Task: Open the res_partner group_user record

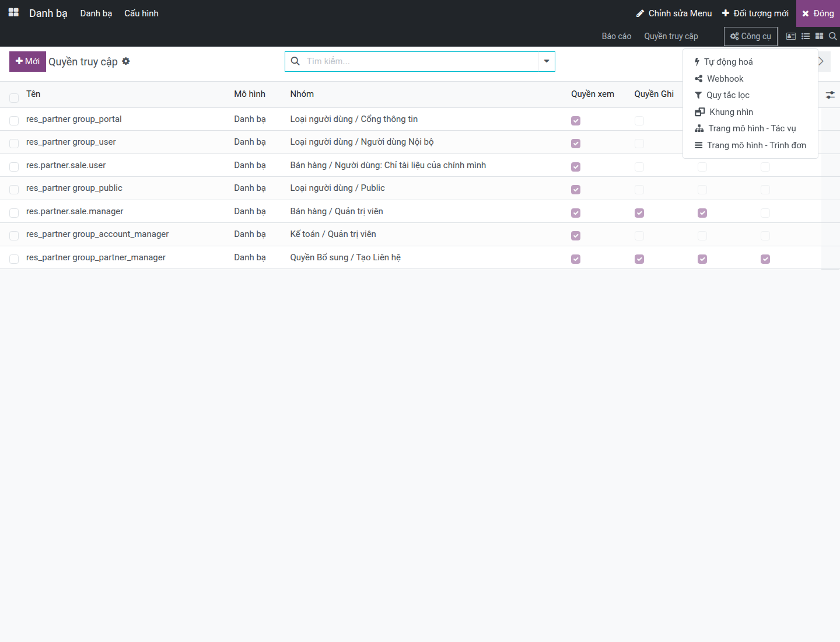Action: coord(71,142)
